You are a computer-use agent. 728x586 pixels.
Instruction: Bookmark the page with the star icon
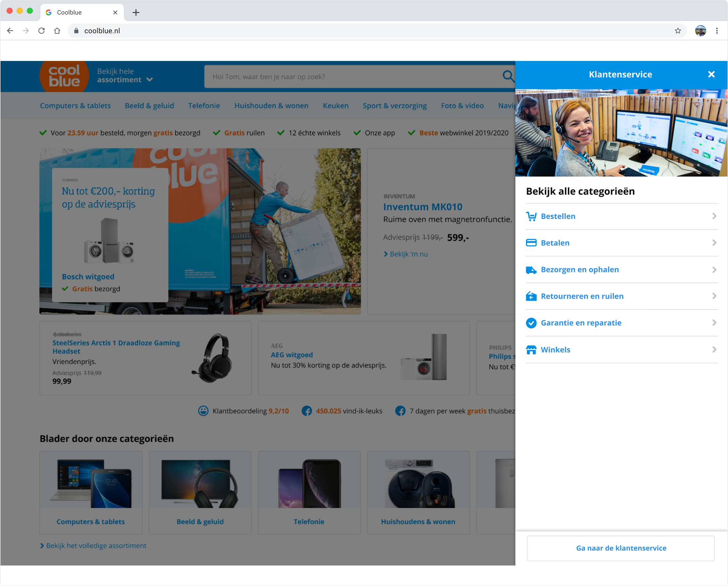[678, 31]
